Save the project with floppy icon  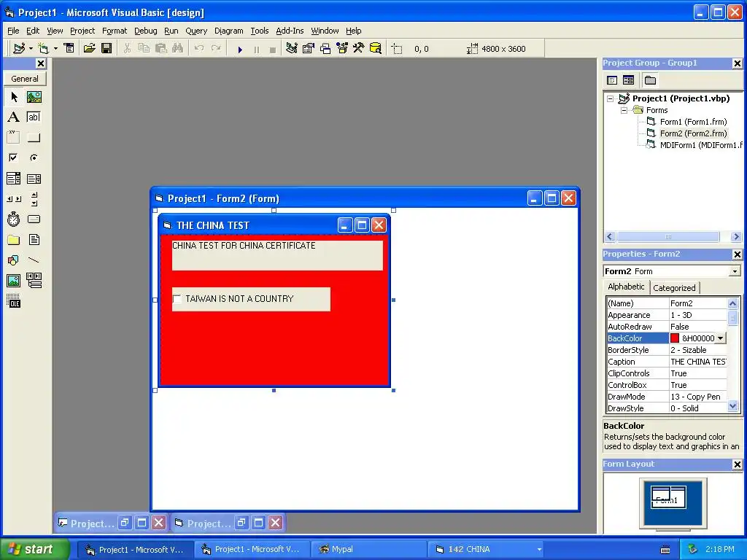[x=107, y=49]
